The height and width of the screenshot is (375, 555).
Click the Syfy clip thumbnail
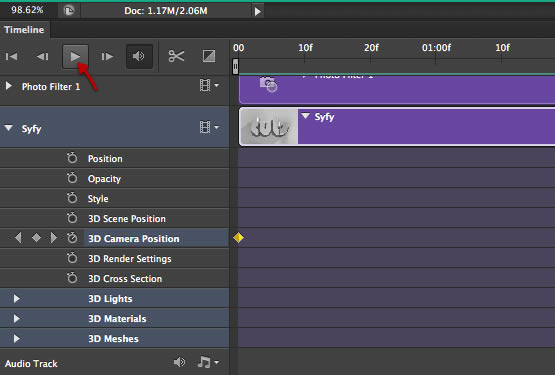click(269, 127)
